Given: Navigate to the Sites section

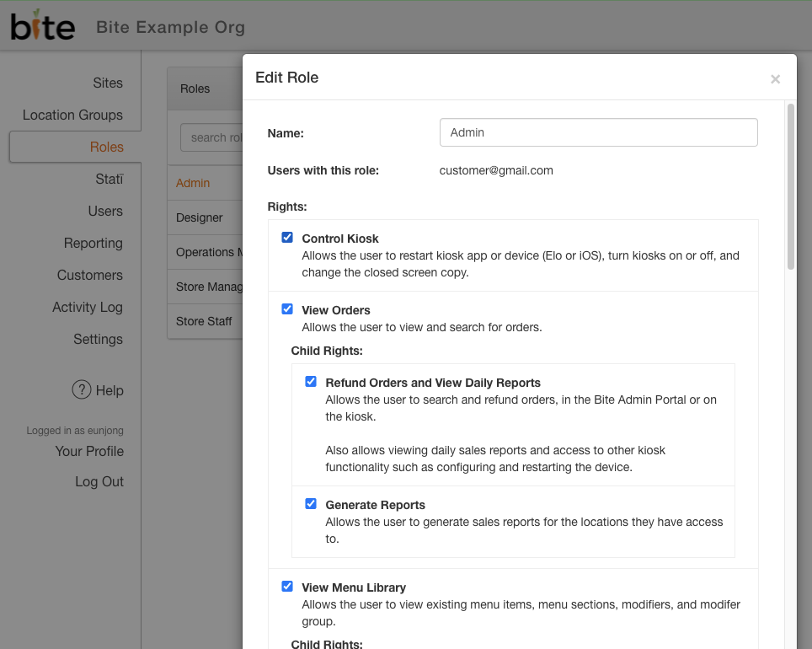Looking at the screenshot, I should (x=108, y=83).
